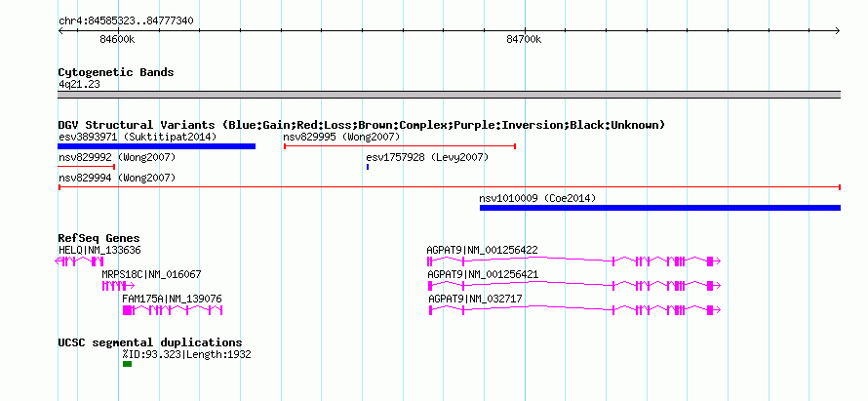Select the FAM175A gene exon glyph
The height and width of the screenshot is (401, 868).
[173, 310]
